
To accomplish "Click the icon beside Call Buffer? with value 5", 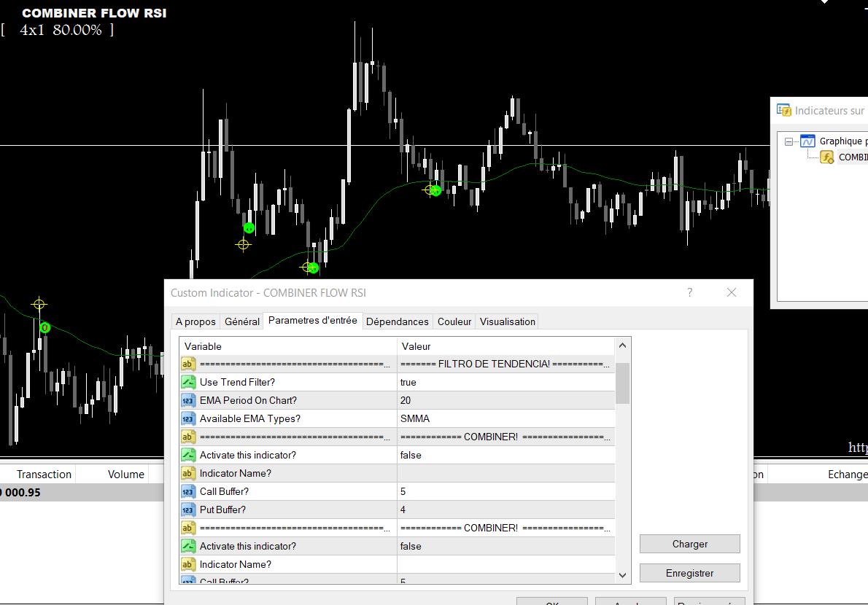I will pos(188,491).
